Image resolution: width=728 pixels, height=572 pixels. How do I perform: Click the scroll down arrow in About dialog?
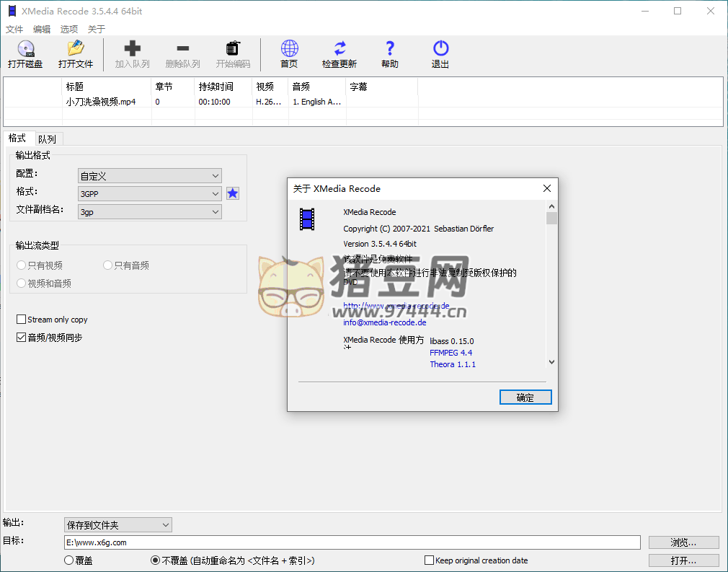point(551,362)
